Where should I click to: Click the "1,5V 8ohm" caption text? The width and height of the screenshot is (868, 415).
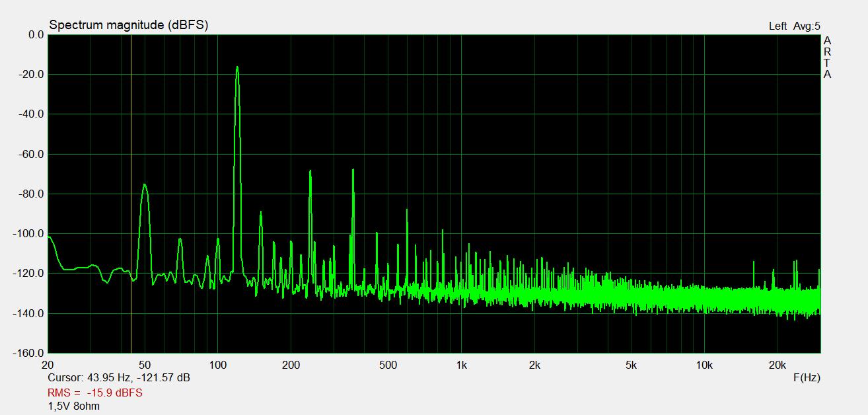pos(74,406)
